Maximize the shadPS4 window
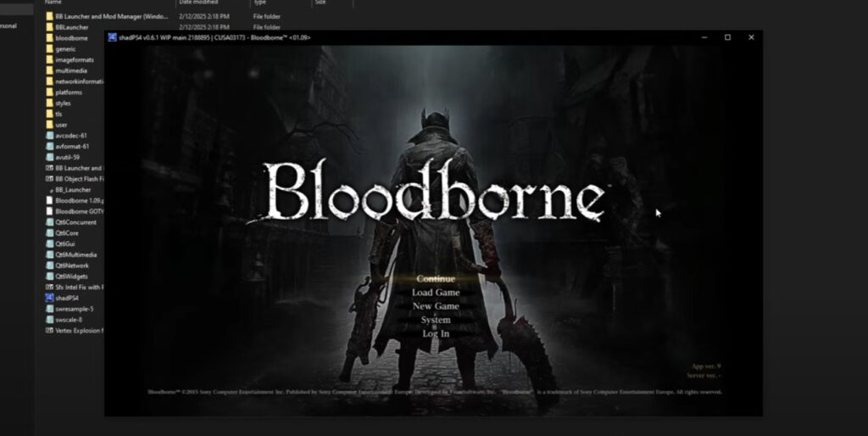This screenshot has height=436, width=868. [727, 37]
